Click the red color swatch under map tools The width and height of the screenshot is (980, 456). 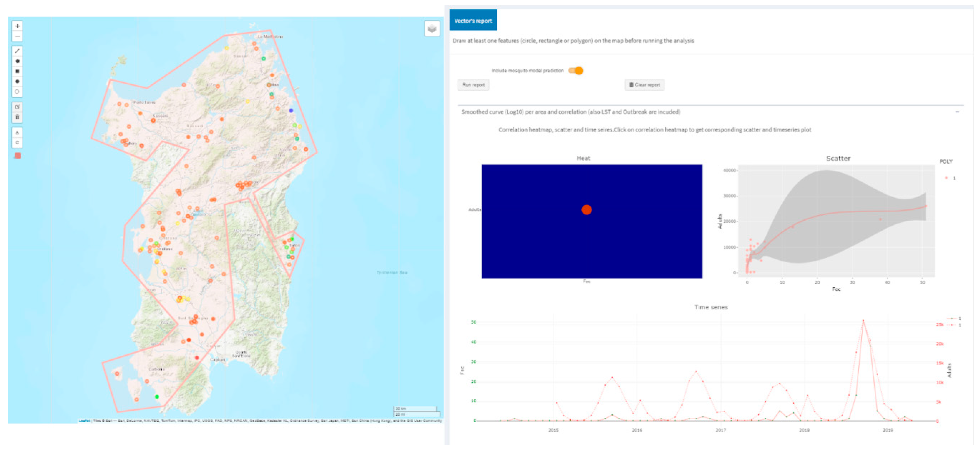tap(18, 156)
